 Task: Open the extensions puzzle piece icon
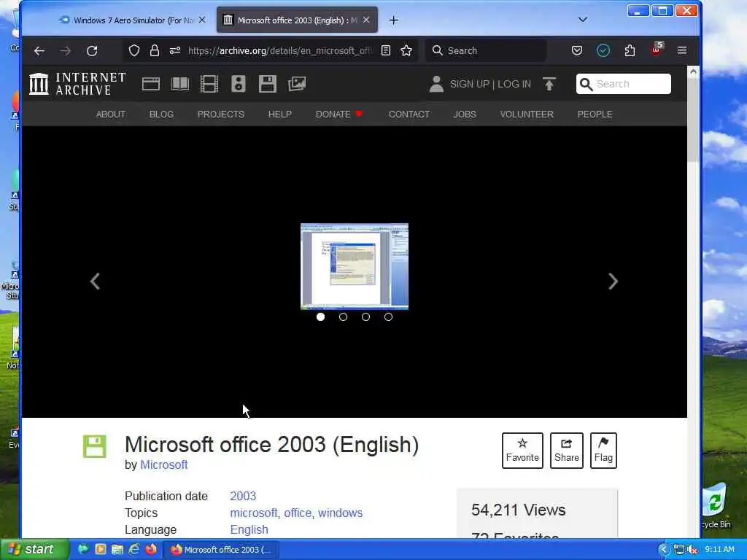630,50
